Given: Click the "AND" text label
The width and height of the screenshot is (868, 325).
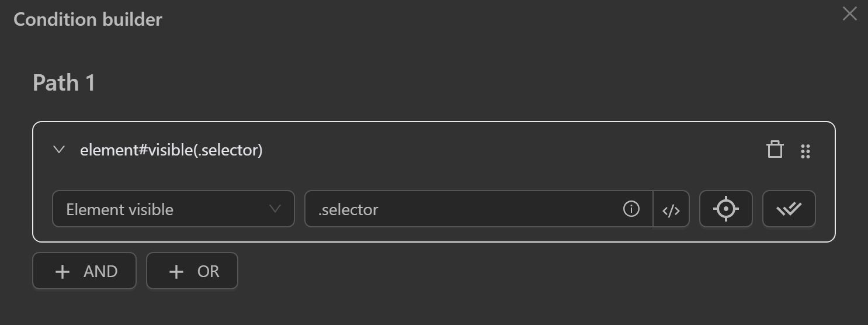Looking at the screenshot, I should 100,271.
